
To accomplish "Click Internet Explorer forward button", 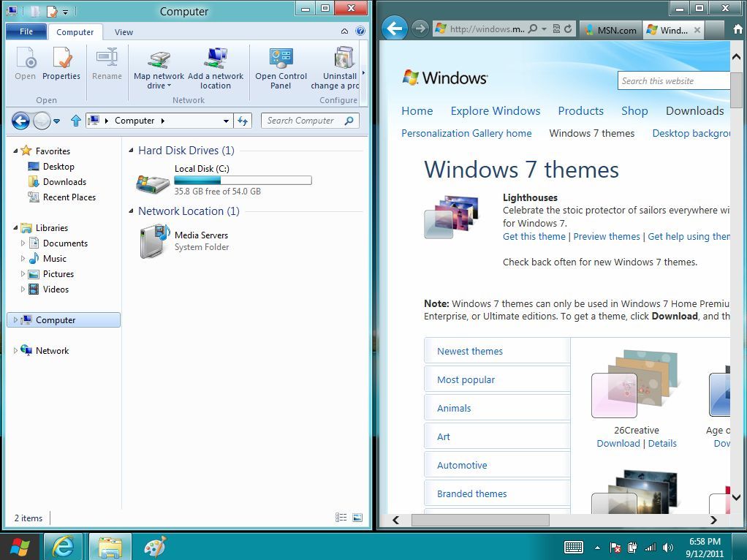I will [x=420, y=29].
